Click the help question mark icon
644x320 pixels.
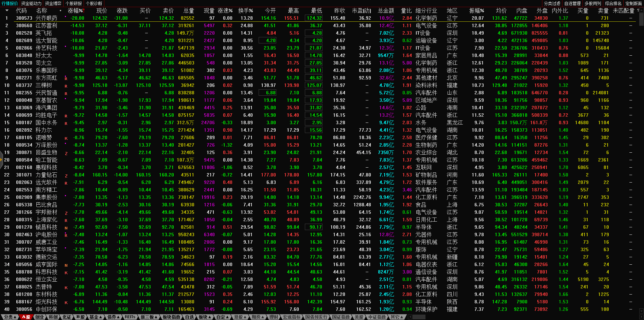click(x=638, y=11)
